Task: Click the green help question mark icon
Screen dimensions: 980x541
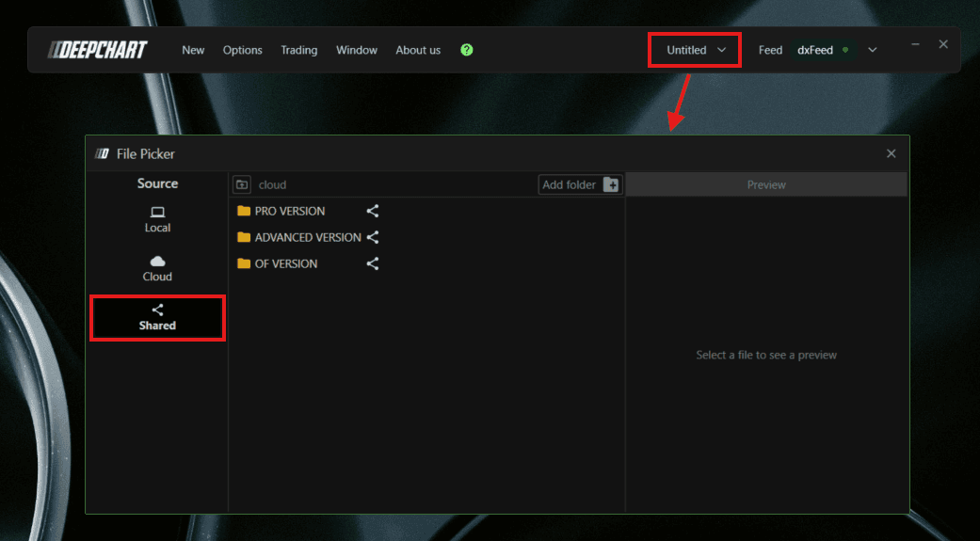Action: pos(467,50)
